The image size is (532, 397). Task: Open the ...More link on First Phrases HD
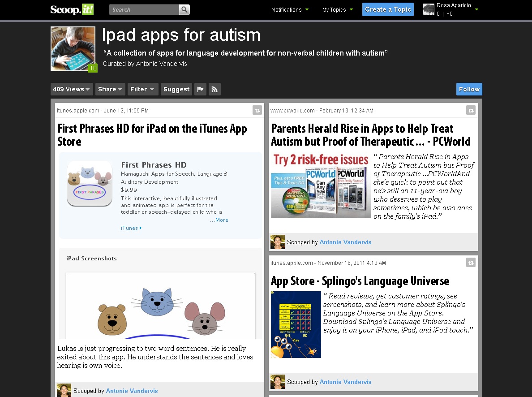pyautogui.click(x=219, y=220)
